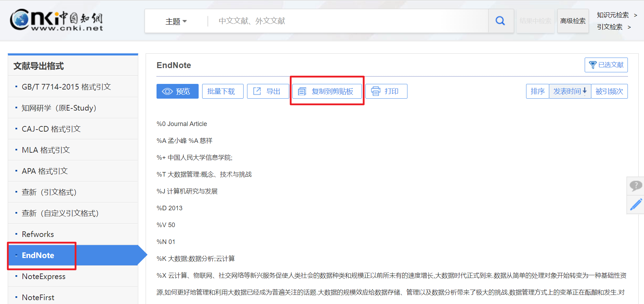Screen dimensions: 644x304
Task: Select EndNote export format
Action: coord(73,255)
